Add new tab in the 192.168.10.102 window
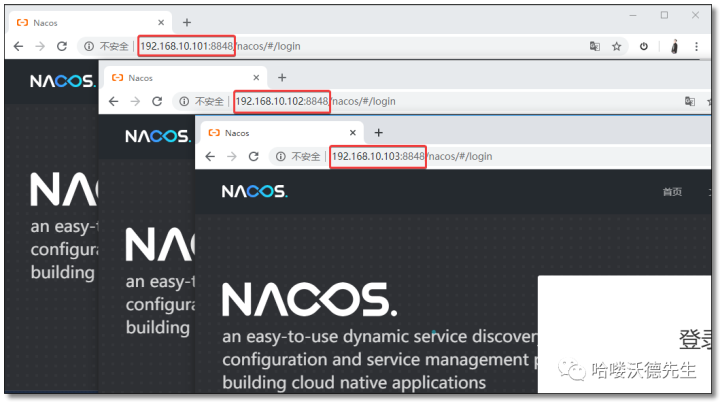This screenshot has width=720, height=402. [282, 78]
